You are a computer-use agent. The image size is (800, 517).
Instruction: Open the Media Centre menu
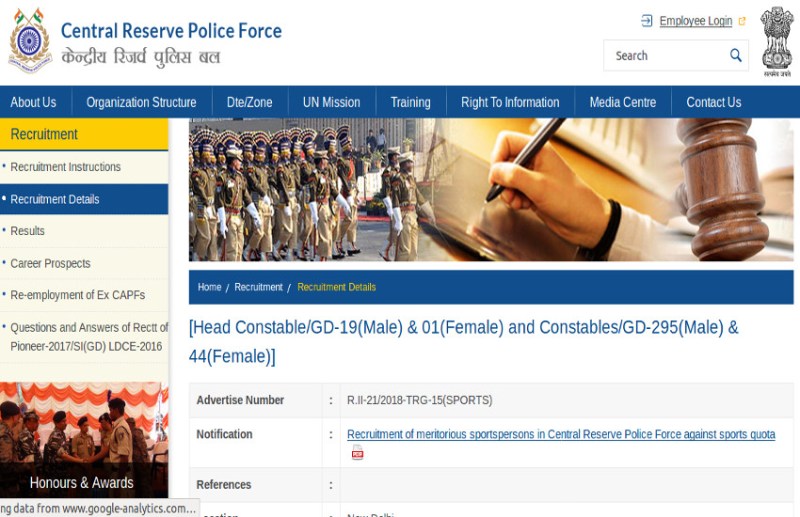tap(623, 102)
